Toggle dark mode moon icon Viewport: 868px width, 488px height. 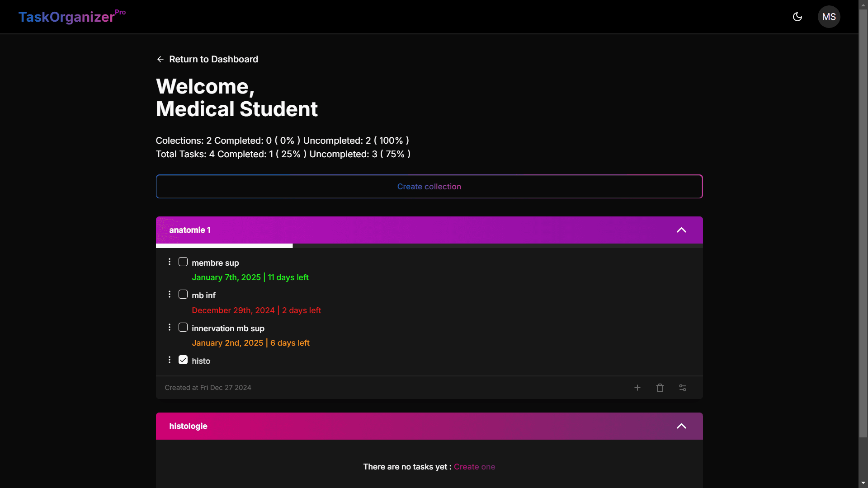point(797,17)
